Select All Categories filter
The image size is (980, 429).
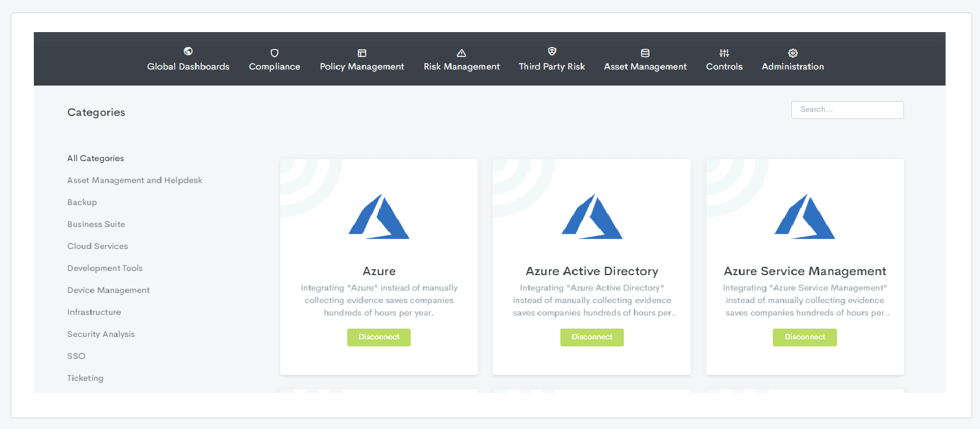click(96, 158)
